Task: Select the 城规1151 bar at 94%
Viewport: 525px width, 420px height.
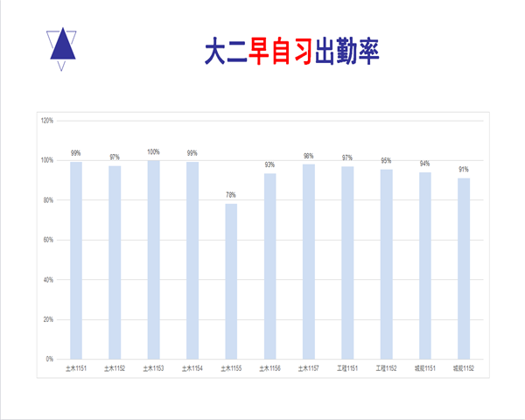Action: (x=424, y=265)
